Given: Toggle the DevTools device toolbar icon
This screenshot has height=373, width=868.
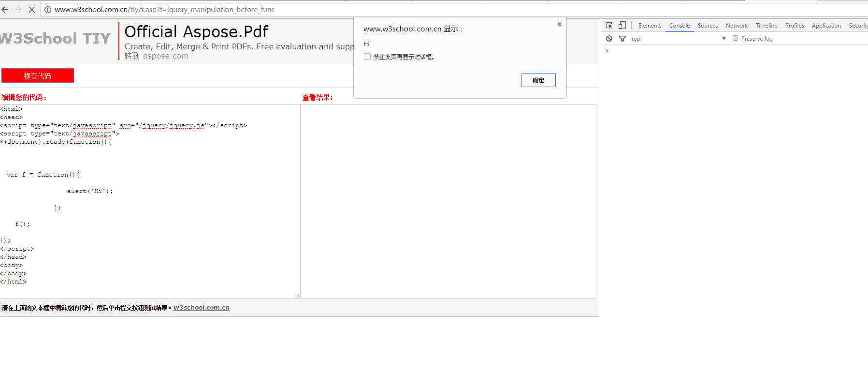Looking at the screenshot, I should click(x=622, y=25).
